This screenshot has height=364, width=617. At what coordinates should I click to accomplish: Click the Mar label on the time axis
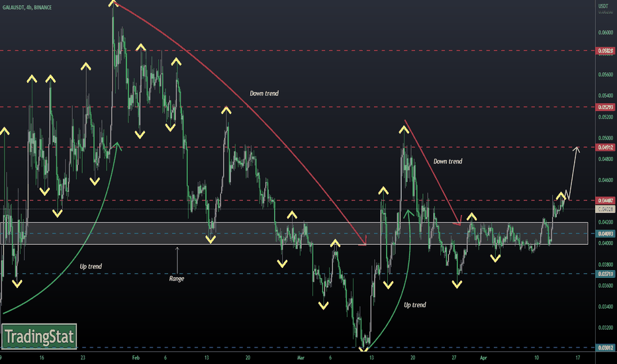tap(301, 357)
